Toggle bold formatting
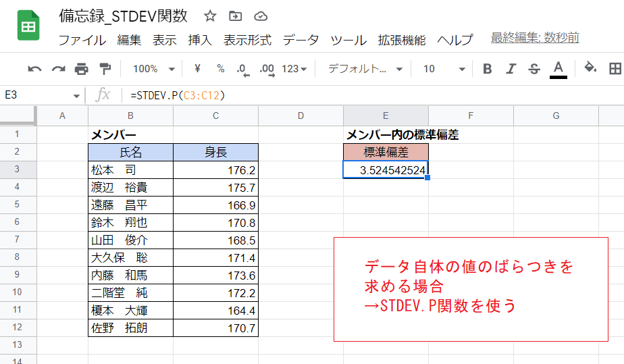 [x=487, y=69]
